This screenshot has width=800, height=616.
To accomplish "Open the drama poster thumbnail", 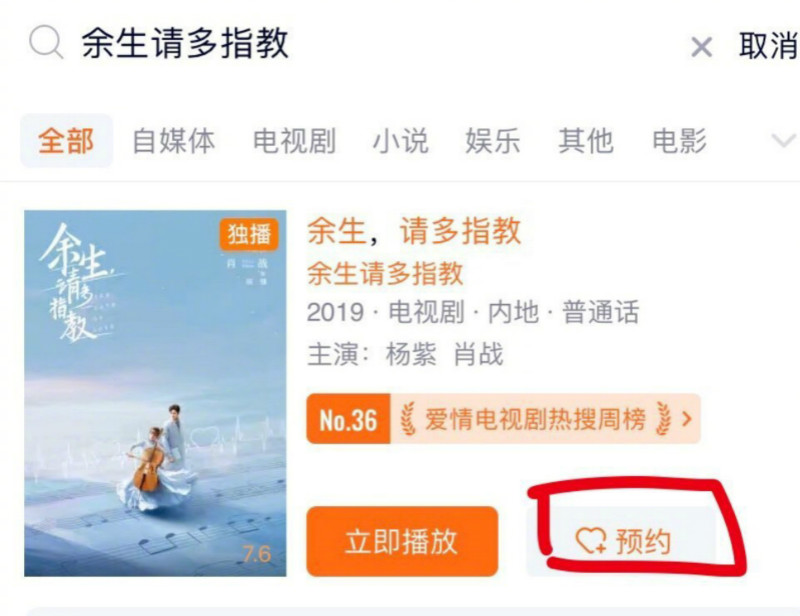I will click(155, 393).
